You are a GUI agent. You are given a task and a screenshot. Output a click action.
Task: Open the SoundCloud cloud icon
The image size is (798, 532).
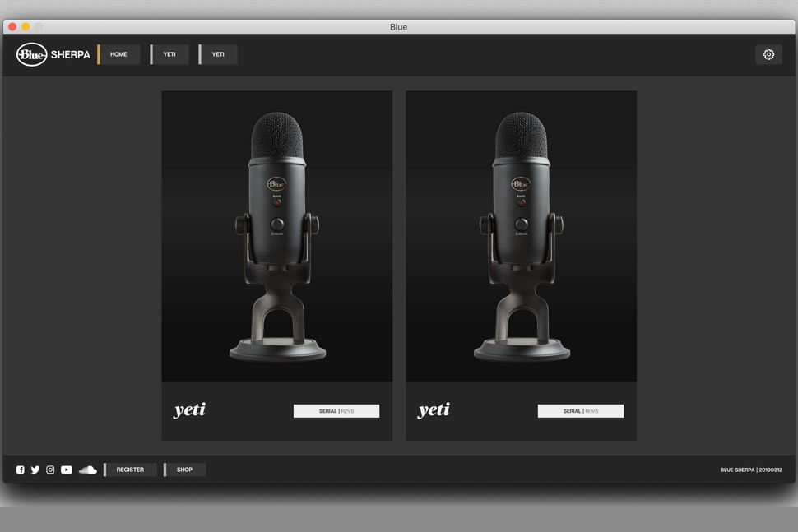point(87,470)
